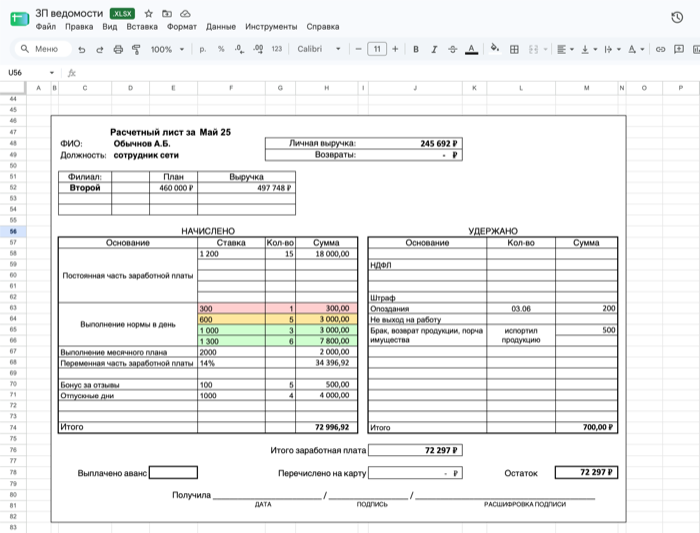Click the Меню search box
This screenshot has height=533, width=700.
click(x=43, y=49)
